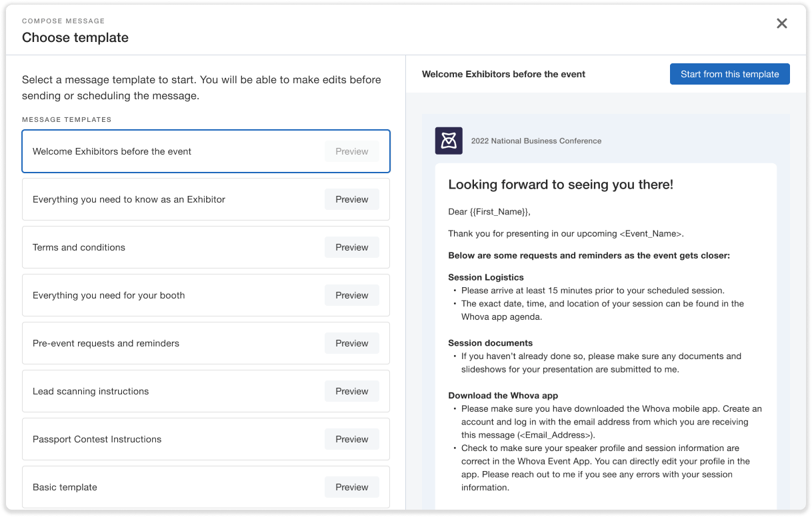Preview the Welcome Exhibitors before the event template
This screenshot has width=812, height=517.
351,151
